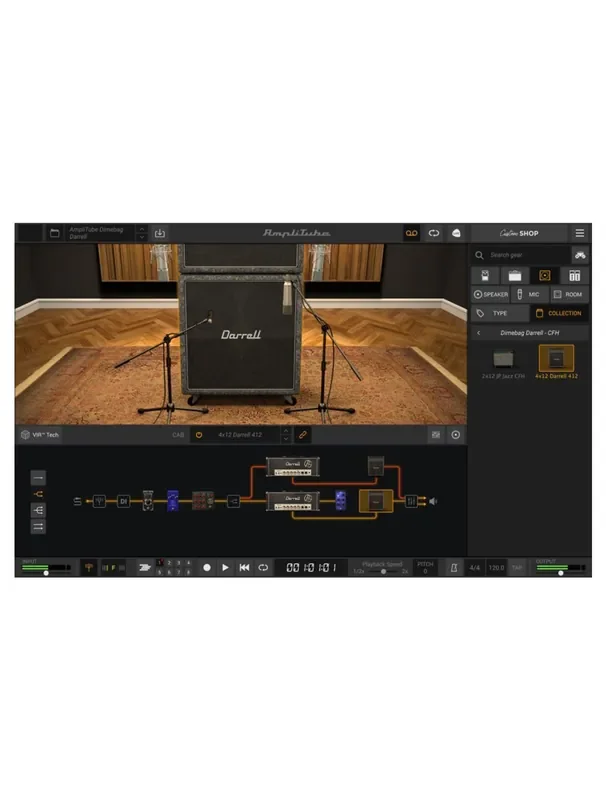Select the amplifier gear category

click(x=515, y=276)
